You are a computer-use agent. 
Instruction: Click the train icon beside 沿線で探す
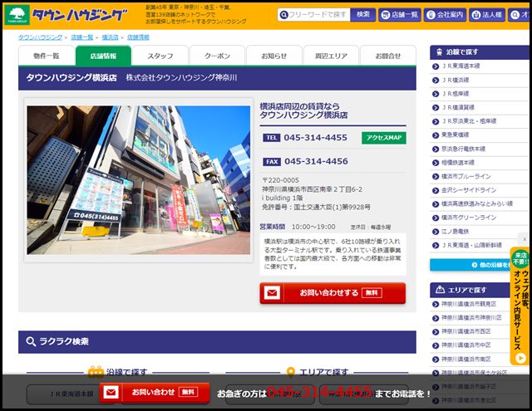pos(440,51)
